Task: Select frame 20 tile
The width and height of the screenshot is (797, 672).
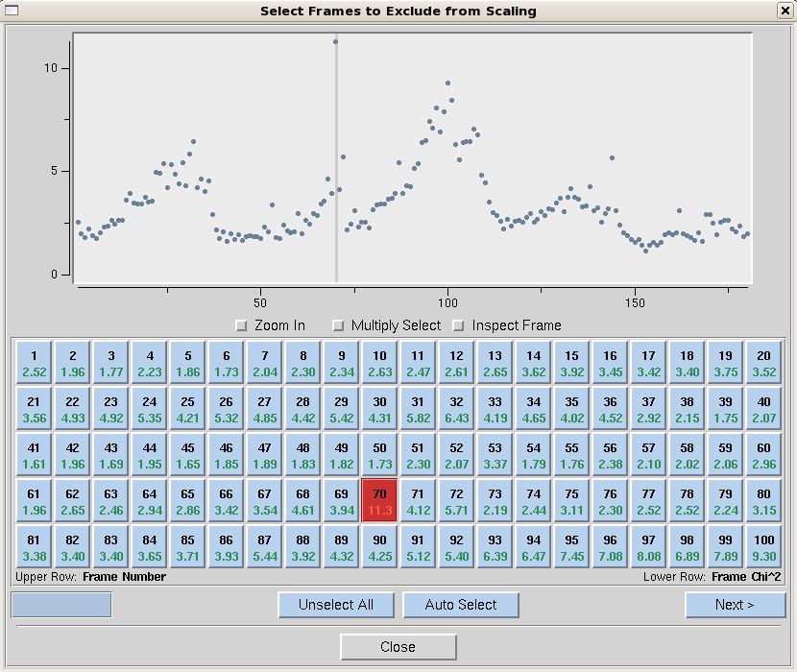Action: coord(763,364)
